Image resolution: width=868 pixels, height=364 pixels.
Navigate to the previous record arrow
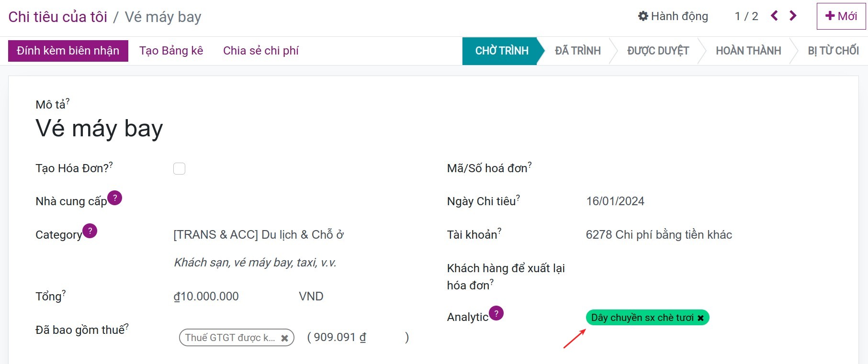coord(775,15)
